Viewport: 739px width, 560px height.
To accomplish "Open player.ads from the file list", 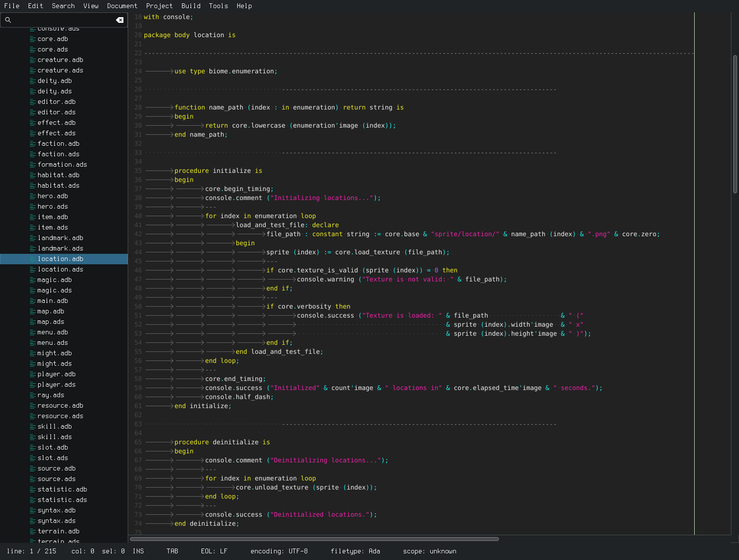I will click(57, 385).
